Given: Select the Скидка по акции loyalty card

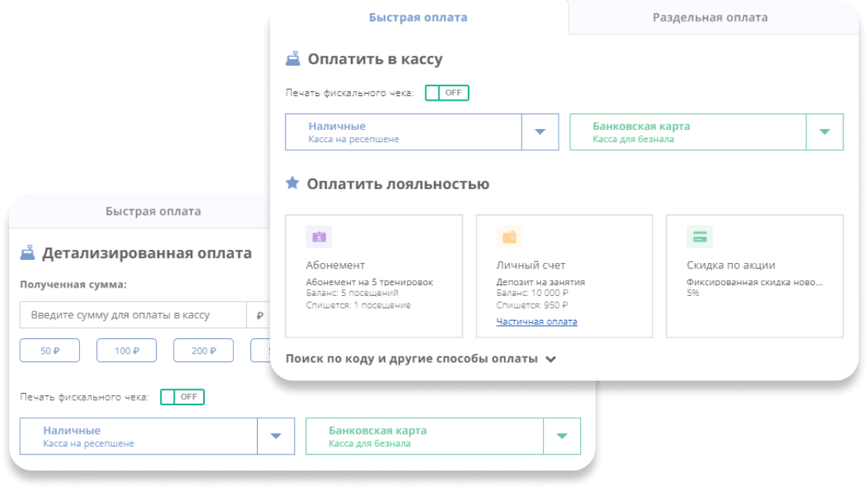Looking at the screenshot, I should pyautogui.click(x=755, y=276).
